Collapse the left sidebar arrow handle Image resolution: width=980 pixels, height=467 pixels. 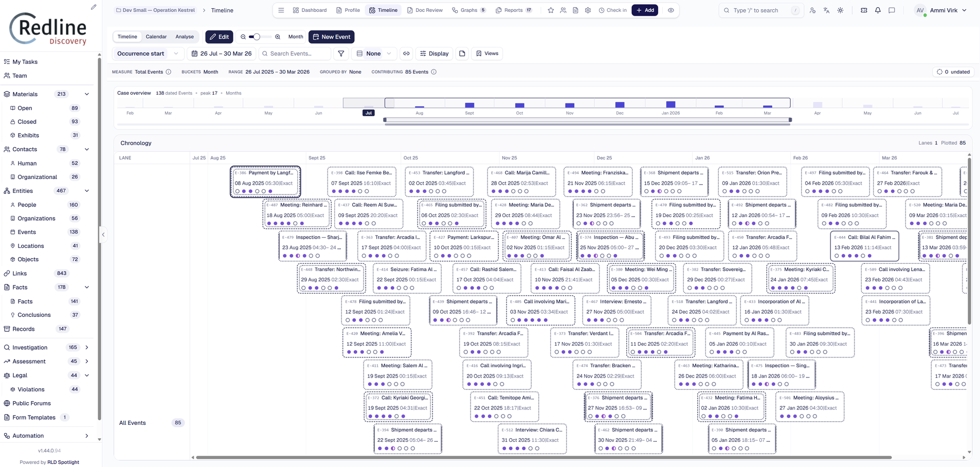(103, 235)
